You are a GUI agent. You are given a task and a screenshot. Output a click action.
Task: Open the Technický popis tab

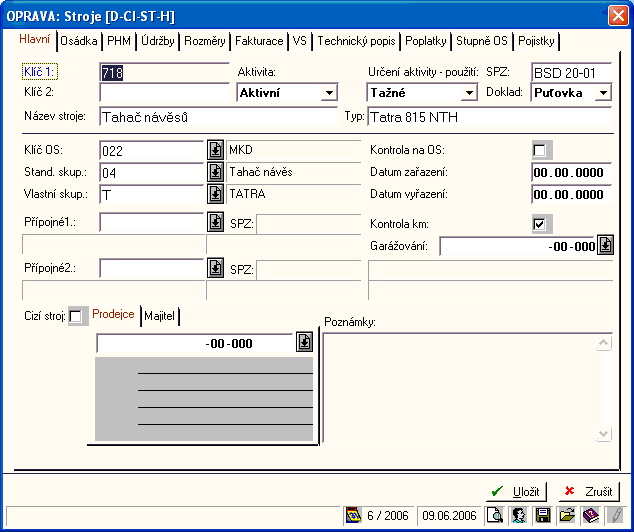pyautogui.click(x=356, y=41)
